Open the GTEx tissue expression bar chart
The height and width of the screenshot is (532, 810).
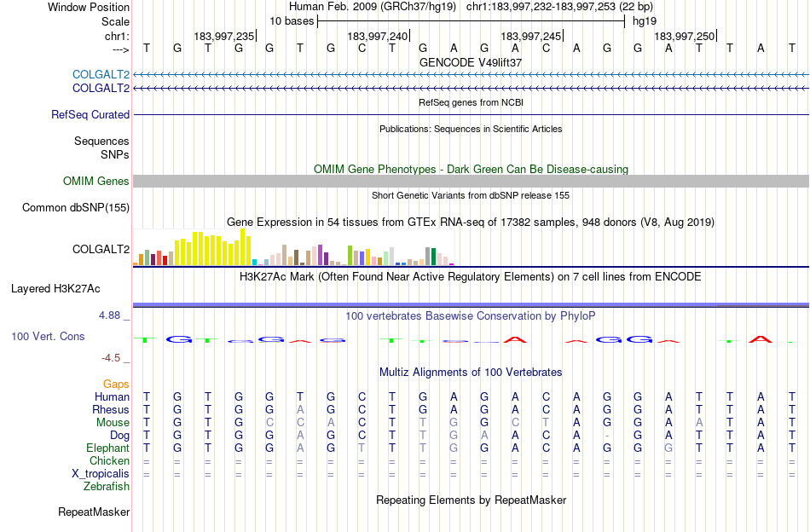click(x=293, y=247)
